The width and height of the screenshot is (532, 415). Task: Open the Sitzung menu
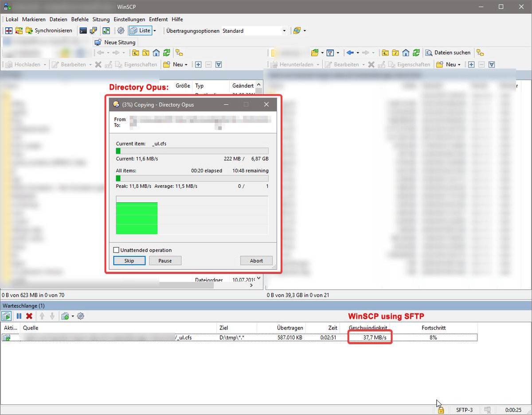(101, 19)
